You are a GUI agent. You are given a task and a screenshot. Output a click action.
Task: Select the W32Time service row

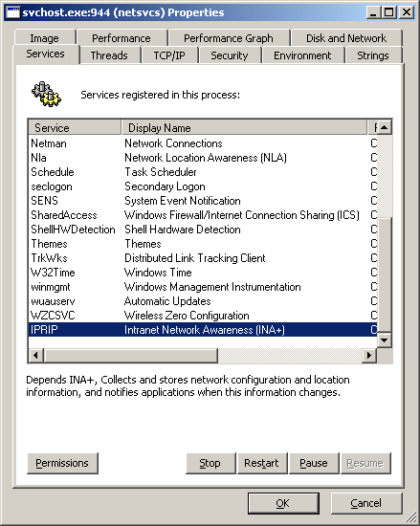tap(203, 273)
